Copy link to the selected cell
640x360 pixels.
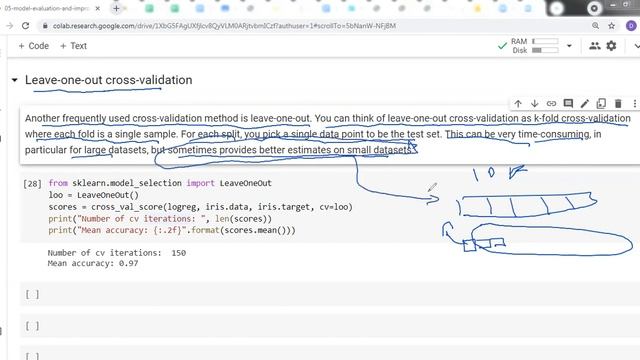tap(551, 104)
